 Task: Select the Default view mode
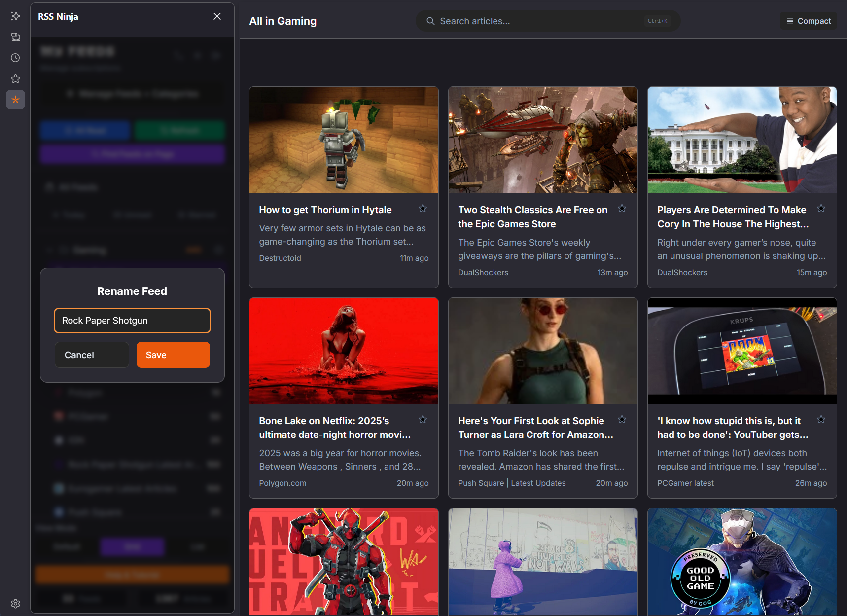click(x=67, y=546)
